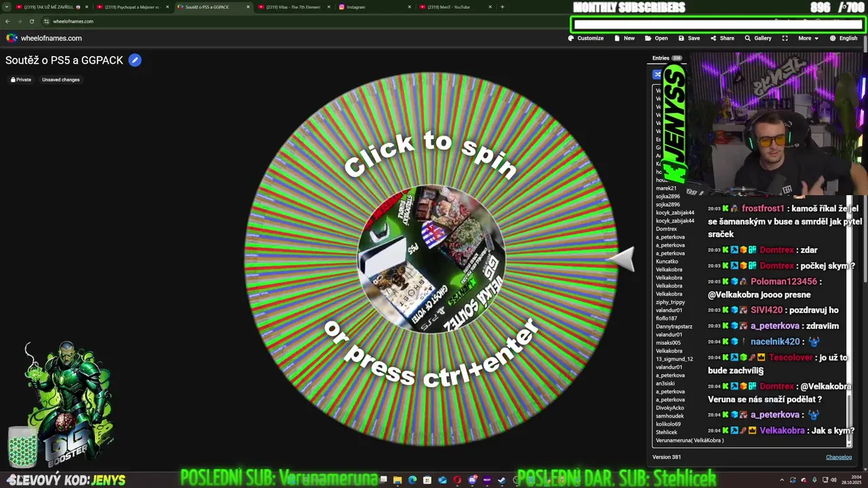Viewport: 868px width, 488px height.
Task: Go back in browser history
Action: pos(7,21)
